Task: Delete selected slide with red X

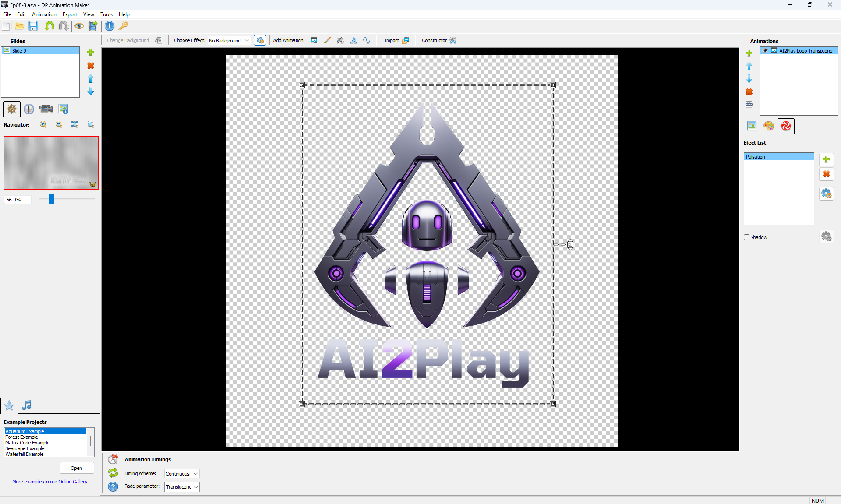Action: 91,66
